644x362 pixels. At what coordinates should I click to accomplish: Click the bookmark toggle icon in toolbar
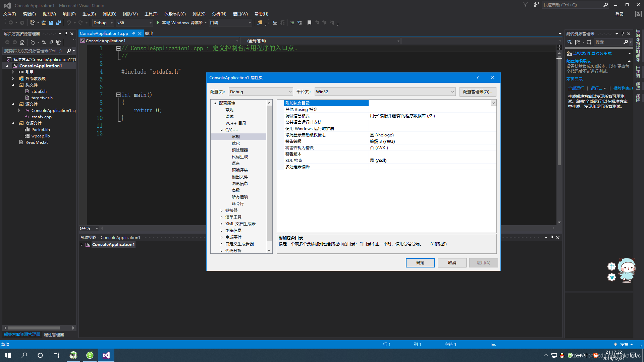tap(309, 23)
